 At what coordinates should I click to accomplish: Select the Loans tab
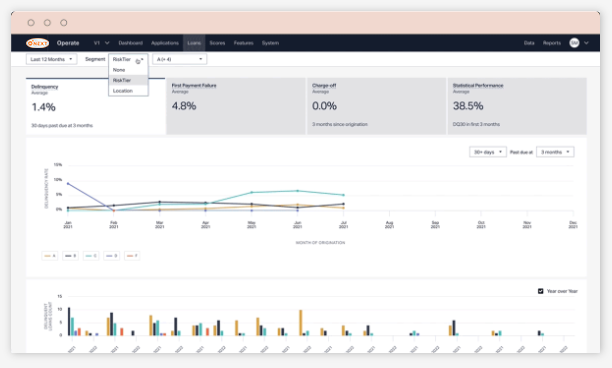(194, 43)
